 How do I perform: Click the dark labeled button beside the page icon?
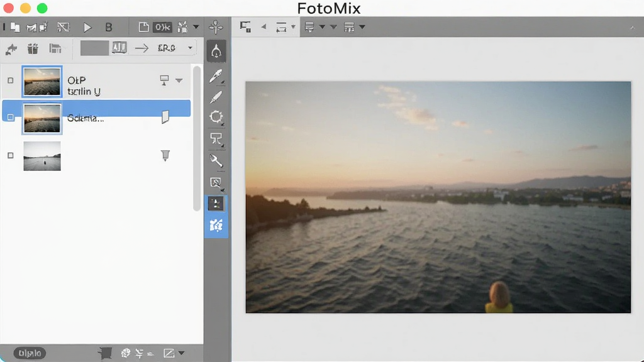[163, 27]
